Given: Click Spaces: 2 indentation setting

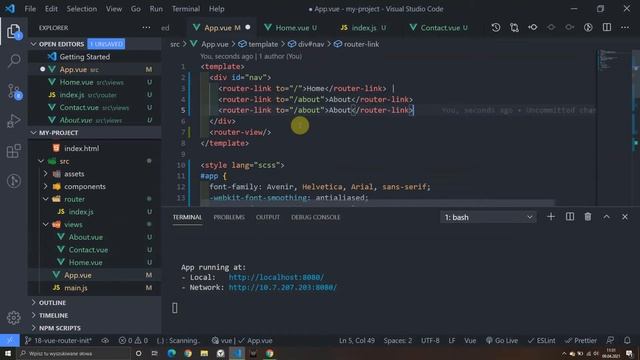Looking at the screenshot, I should [x=398, y=340].
